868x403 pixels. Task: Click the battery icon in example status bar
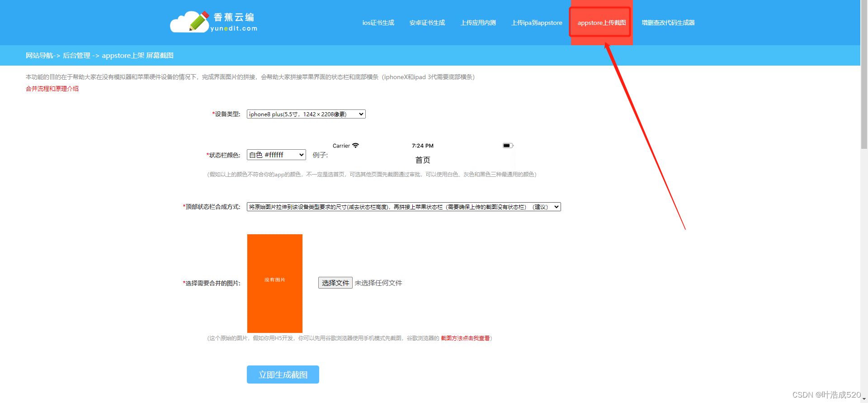pyautogui.click(x=508, y=145)
